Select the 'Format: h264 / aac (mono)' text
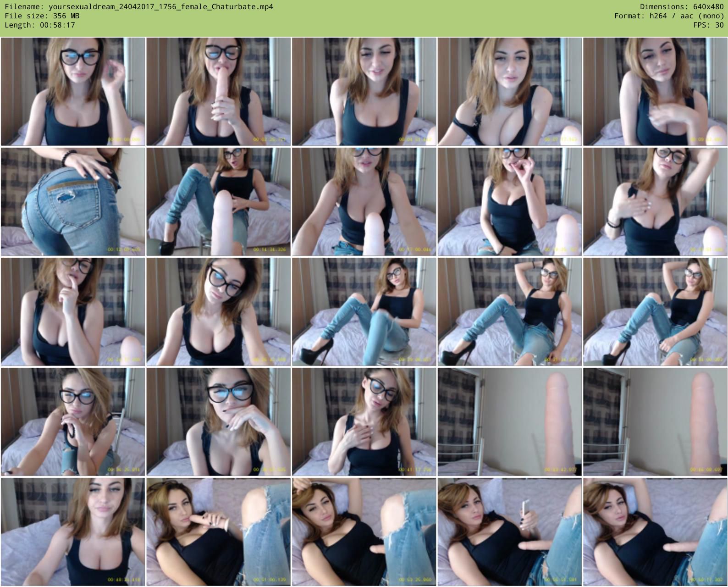The height and width of the screenshot is (587, 728). (669, 16)
